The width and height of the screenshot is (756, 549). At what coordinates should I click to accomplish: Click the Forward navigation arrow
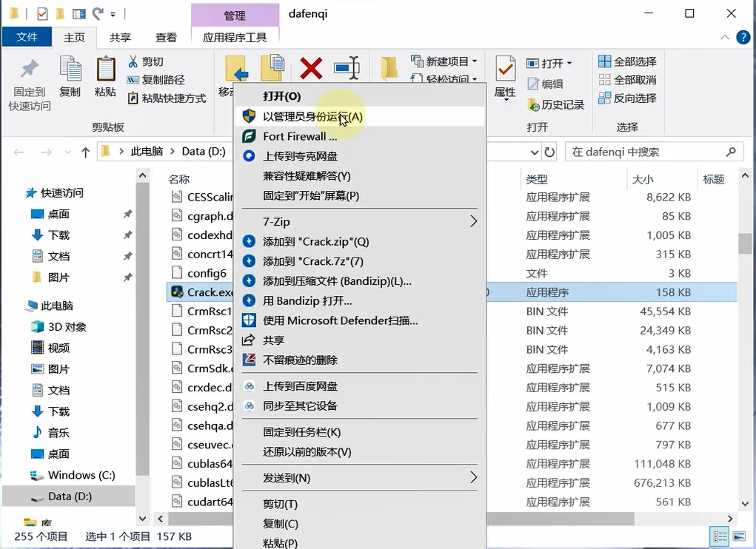47,152
